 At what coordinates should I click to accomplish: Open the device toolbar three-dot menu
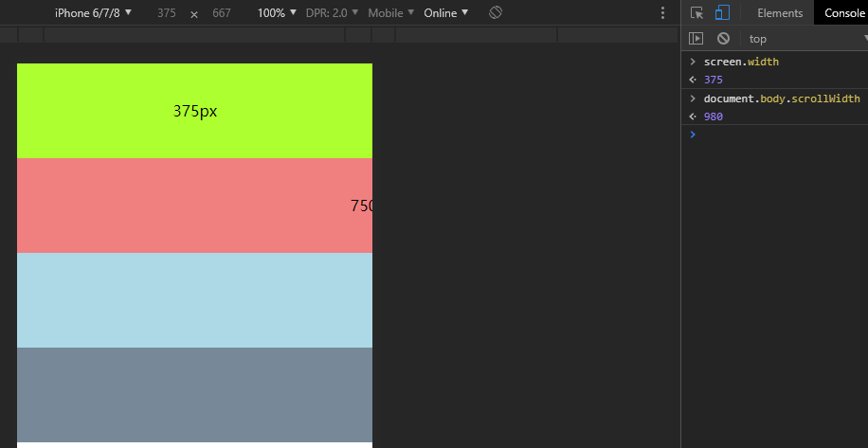click(662, 12)
